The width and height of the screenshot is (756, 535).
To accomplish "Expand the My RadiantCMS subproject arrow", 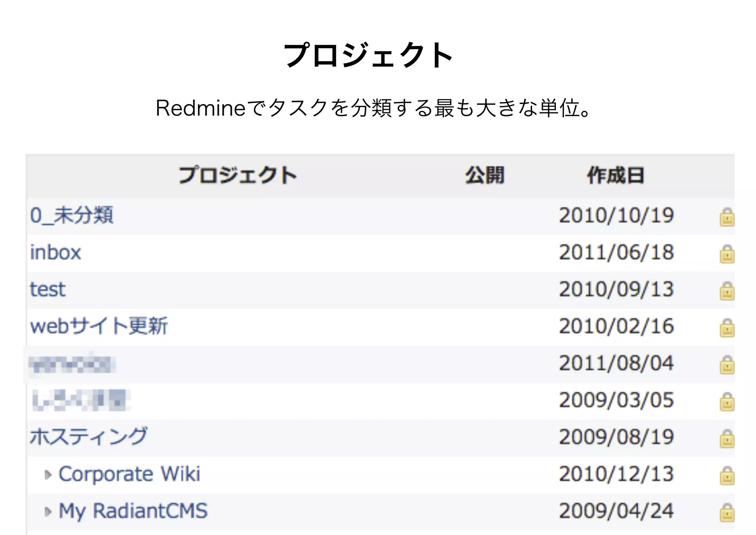I will pyautogui.click(x=48, y=512).
